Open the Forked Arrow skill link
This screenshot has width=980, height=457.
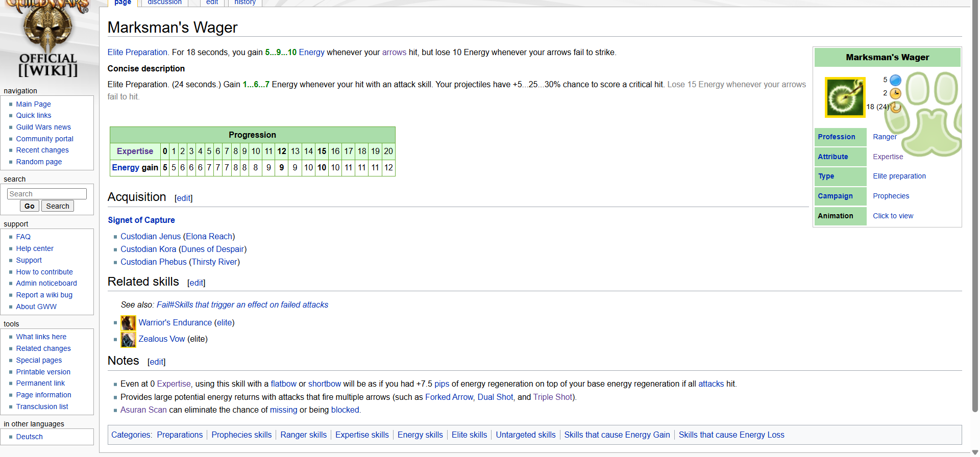pos(449,397)
